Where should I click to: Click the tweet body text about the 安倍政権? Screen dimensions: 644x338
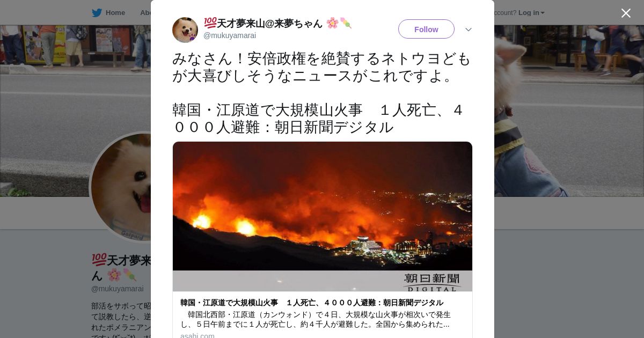pyautogui.click(x=322, y=67)
